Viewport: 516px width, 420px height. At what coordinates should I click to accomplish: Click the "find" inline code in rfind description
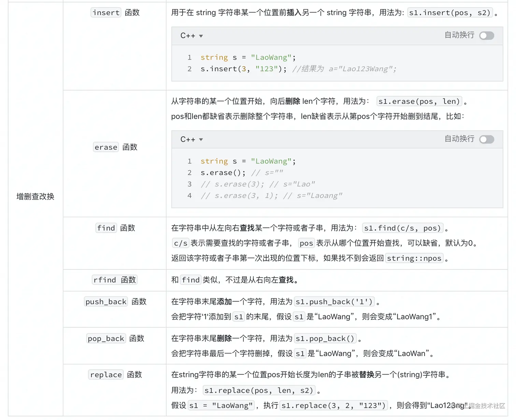[191, 280]
